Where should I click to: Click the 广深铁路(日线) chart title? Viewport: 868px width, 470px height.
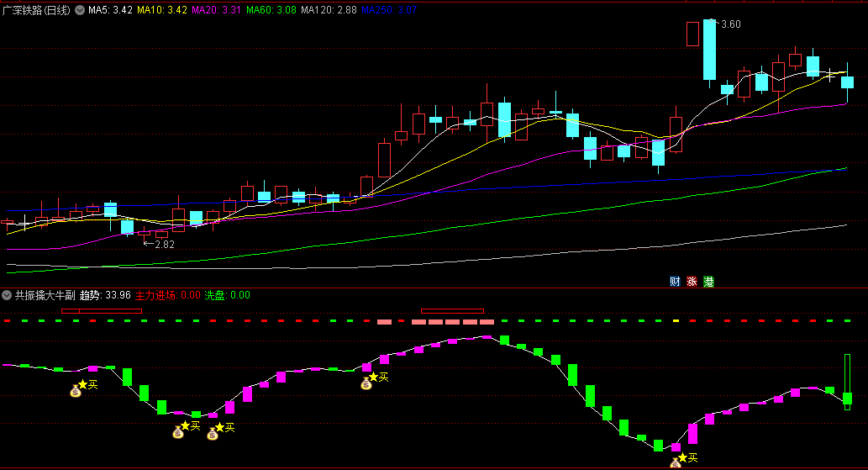tap(36, 10)
